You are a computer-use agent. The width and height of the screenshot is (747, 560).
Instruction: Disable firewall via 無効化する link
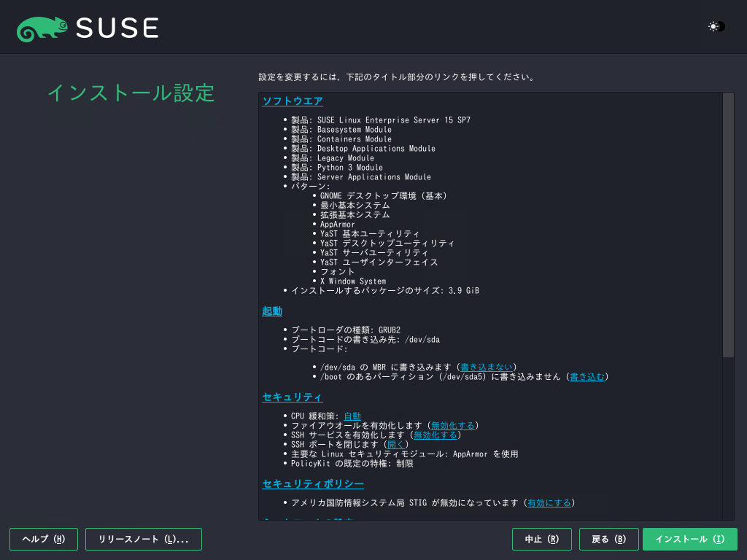(x=453, y=426)
